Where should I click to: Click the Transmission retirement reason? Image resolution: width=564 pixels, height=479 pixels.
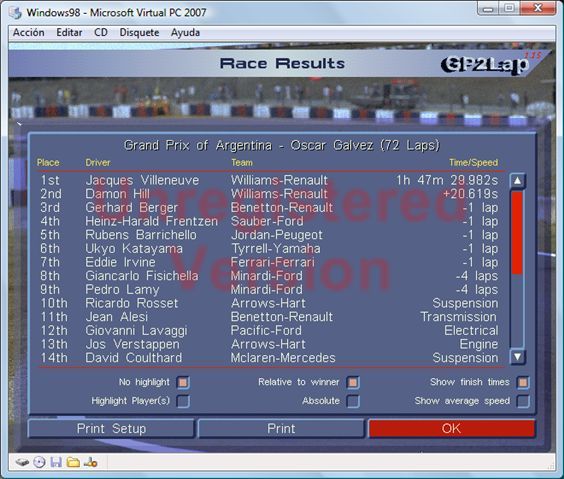(x=459, y=317)
